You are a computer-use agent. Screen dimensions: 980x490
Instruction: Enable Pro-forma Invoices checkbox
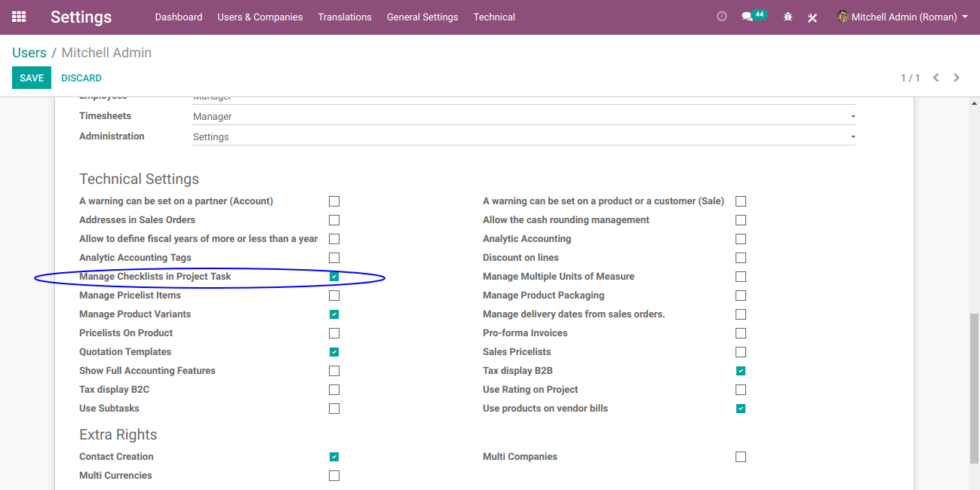741,333
